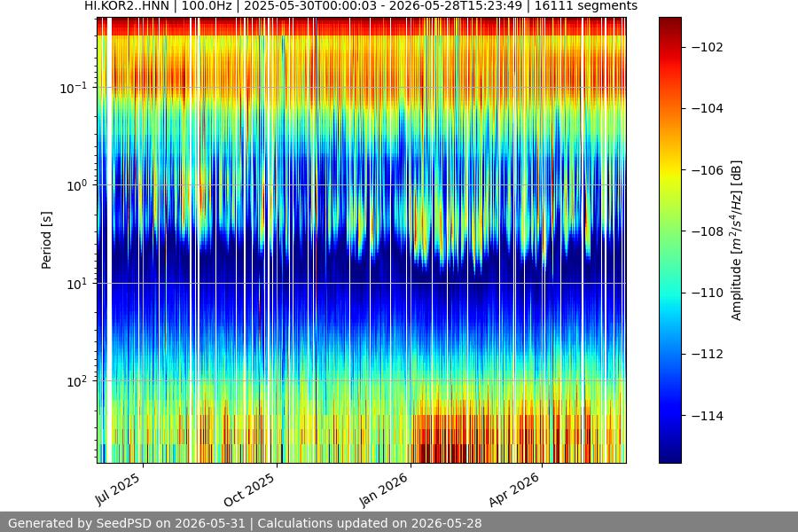Click the 'Apr 2026' x-axis label
The height and width of the screenshot is (532, 798).
[x=514, y=489]
